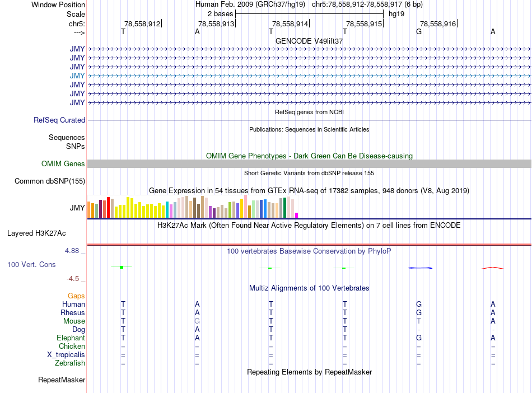The width and height of the screenshot is (532, 393).
Task: Click the 78,558,916 ruler position
Action: pyautogui.click(x=438, y=24)
